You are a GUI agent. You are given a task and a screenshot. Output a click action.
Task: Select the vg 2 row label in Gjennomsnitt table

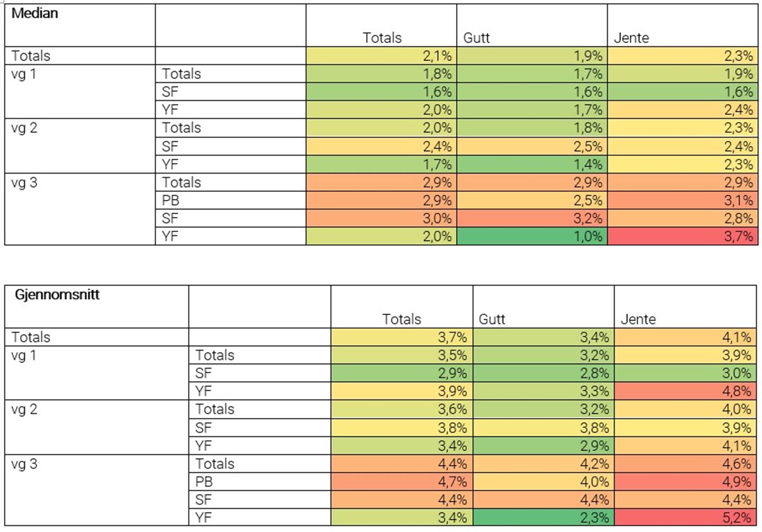[24, 409]
